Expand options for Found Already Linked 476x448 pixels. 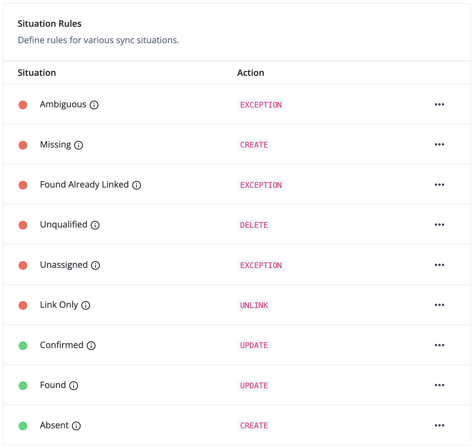(x=439, y=185)
